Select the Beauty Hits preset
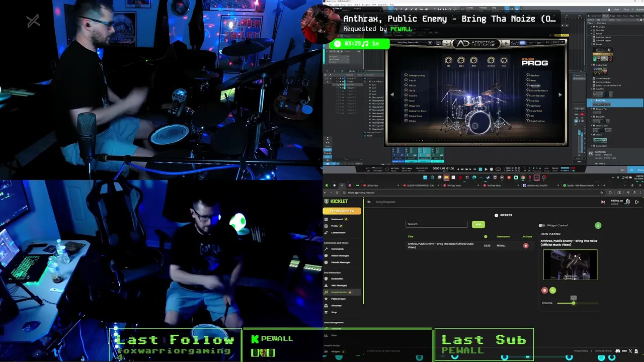644x362 pixels. tap(536, 85)
